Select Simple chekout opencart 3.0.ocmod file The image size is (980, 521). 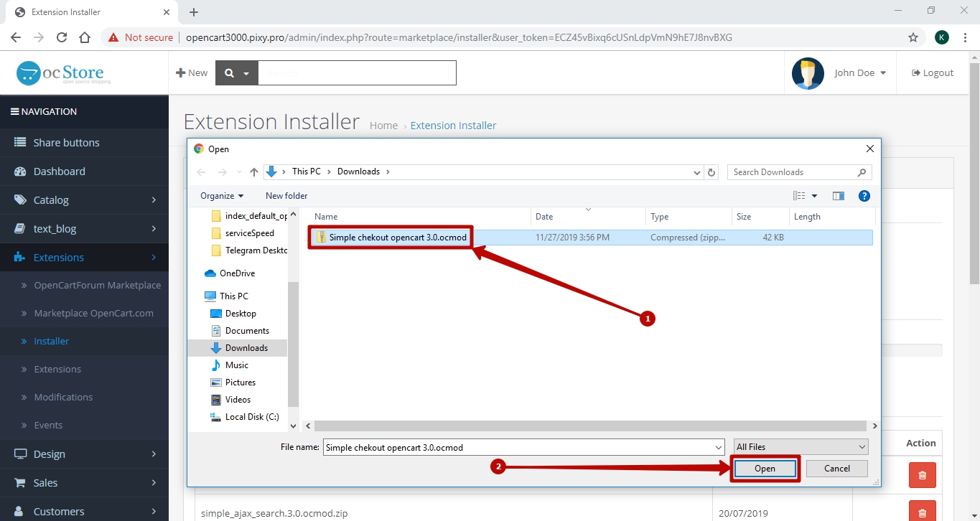[x=397, y=238]
